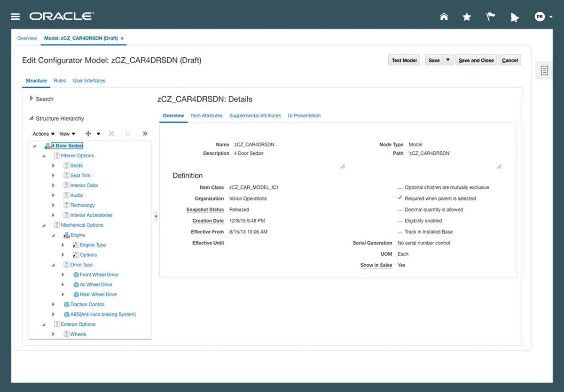Click the Save button
Screen dimensions: 564x392
[x=434, y=60]
